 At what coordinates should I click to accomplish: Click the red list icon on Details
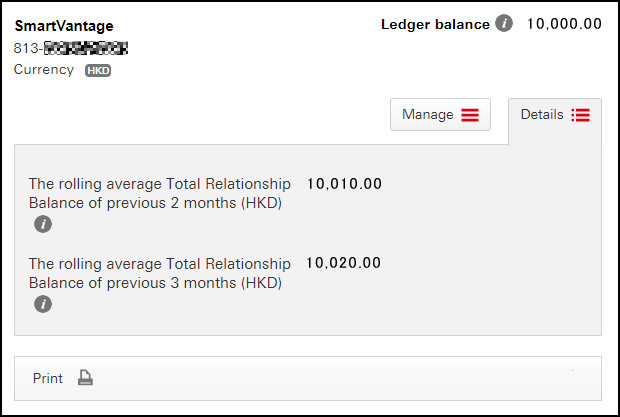(x=580, y=115)
